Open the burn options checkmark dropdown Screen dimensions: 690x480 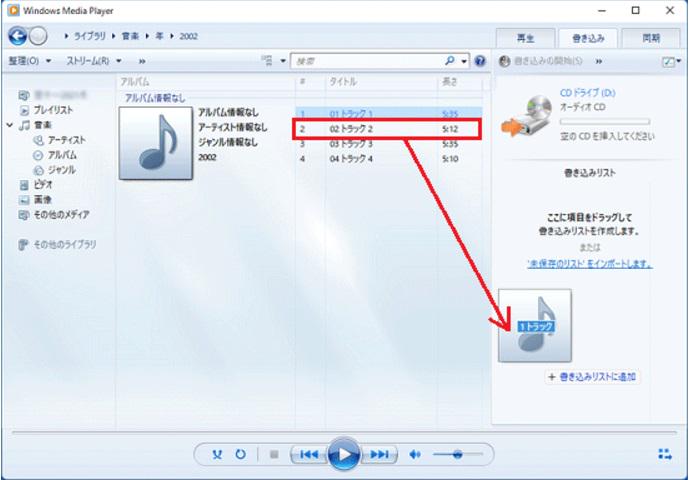tap(672, 61)
